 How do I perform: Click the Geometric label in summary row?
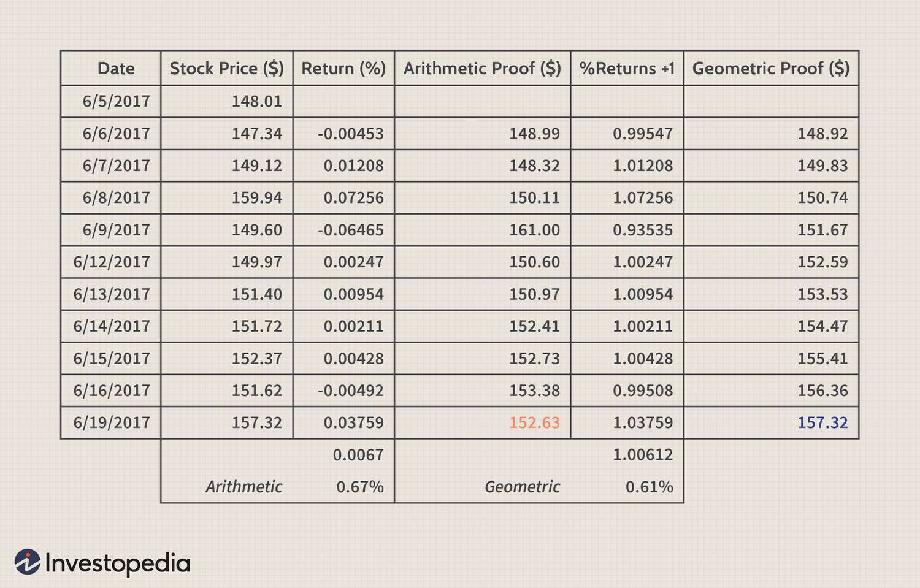pos(522,487)
